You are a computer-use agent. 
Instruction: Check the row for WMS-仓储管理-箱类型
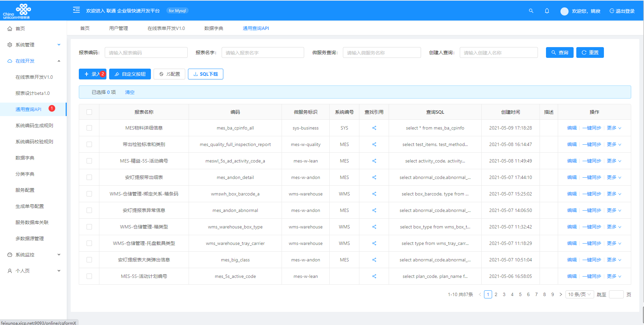[89, 227]
